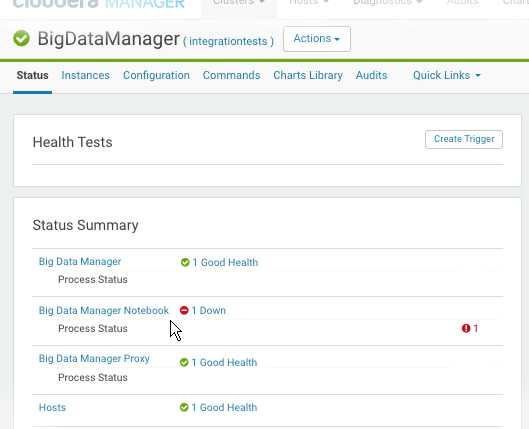Click green check icon beside Big Data Manager
Viewport: 529px width, 429px height.
185,262
